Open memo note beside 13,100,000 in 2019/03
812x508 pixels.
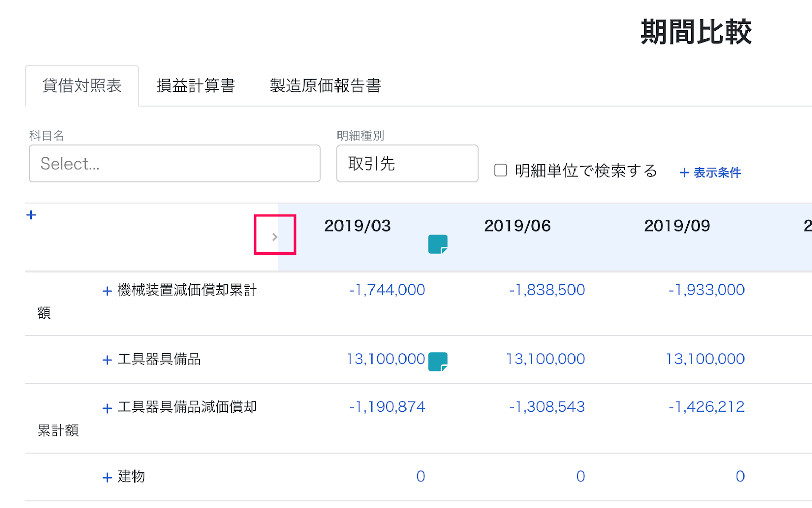click(x=437, y=362)
